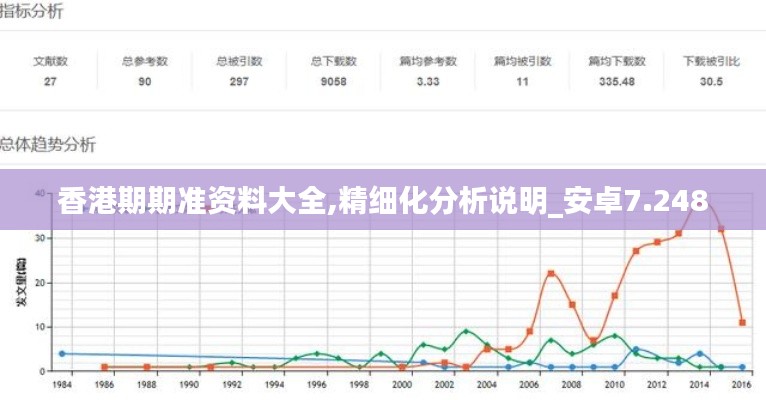Click the blue data point at 1984
Screen dimensions: 766x400
[x=62, y=353]
